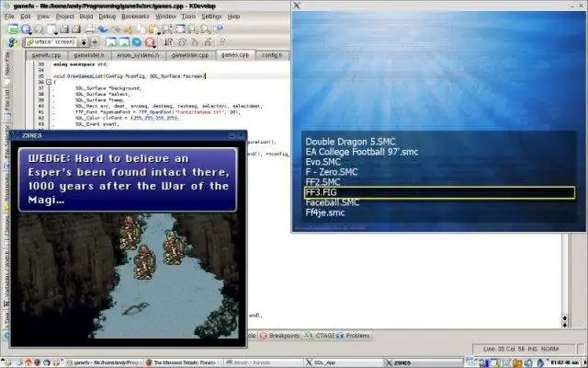The height and width of the screenshot is (368, 588).
Task: Click the What's This help icon
Action: [219, 29]
